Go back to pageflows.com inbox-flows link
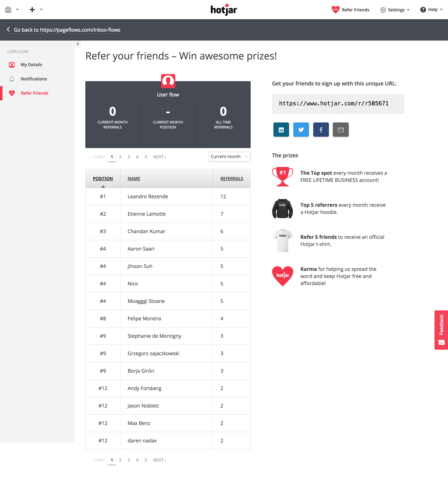Screen dimensions: 448x483 [63, 30]
